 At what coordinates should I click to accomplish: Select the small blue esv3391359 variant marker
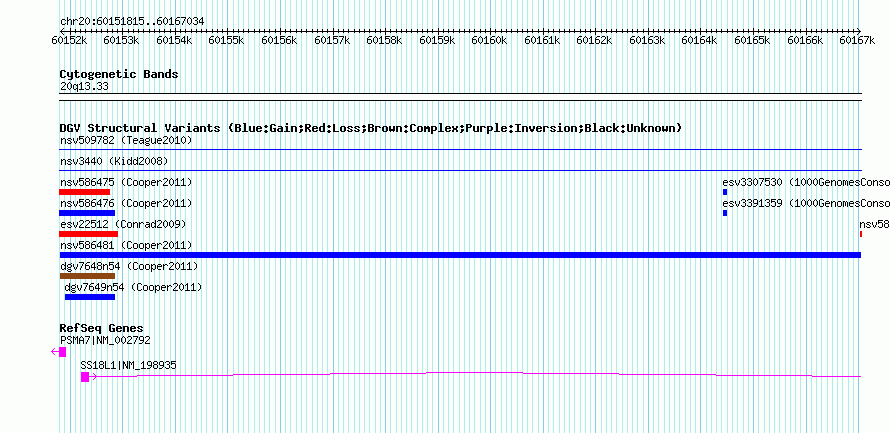coord(725,213)
